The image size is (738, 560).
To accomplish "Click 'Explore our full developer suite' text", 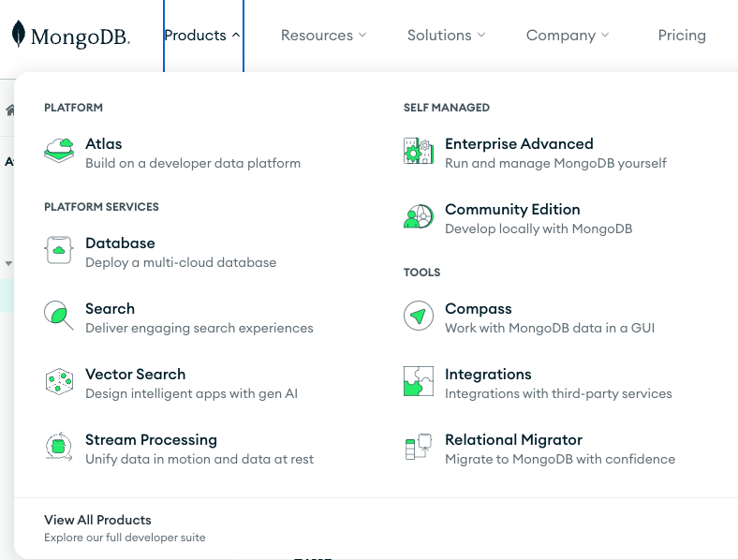I will (125, 538).
